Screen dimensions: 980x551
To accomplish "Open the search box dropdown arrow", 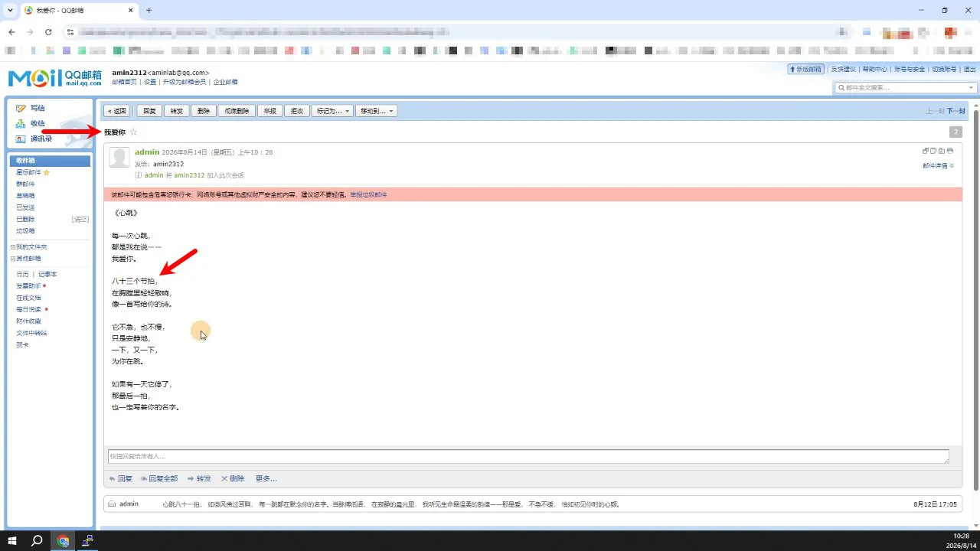I will [972, 87].
